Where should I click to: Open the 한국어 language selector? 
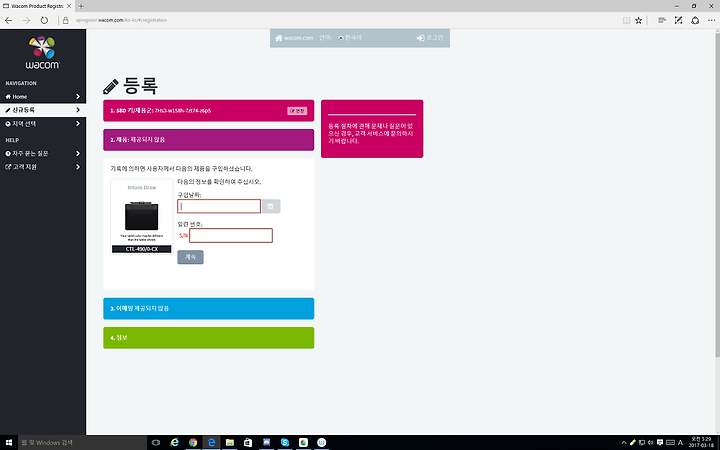coord(350,38)
